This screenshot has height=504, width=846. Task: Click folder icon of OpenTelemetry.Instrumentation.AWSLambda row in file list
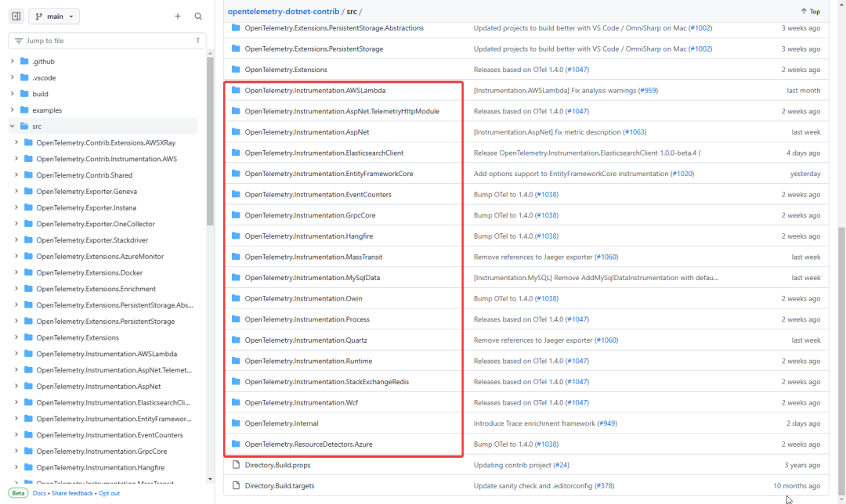[236, 90]
